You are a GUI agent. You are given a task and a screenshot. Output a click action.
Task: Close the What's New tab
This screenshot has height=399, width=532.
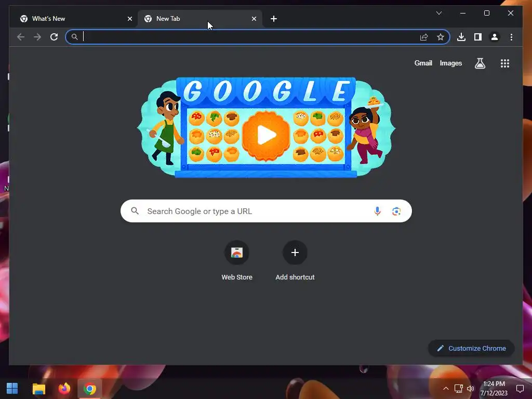pos(129,19)
